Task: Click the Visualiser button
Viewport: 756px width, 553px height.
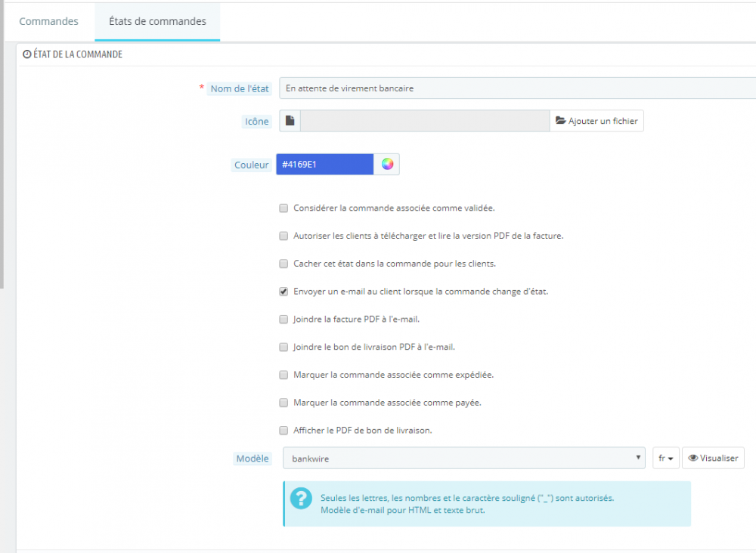Action: (x=713, y=457)
